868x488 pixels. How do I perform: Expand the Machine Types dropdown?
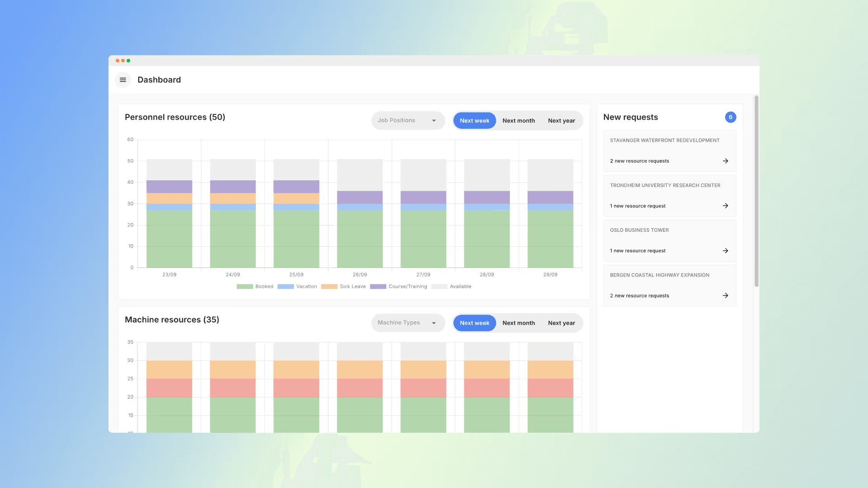coord(408,323)
